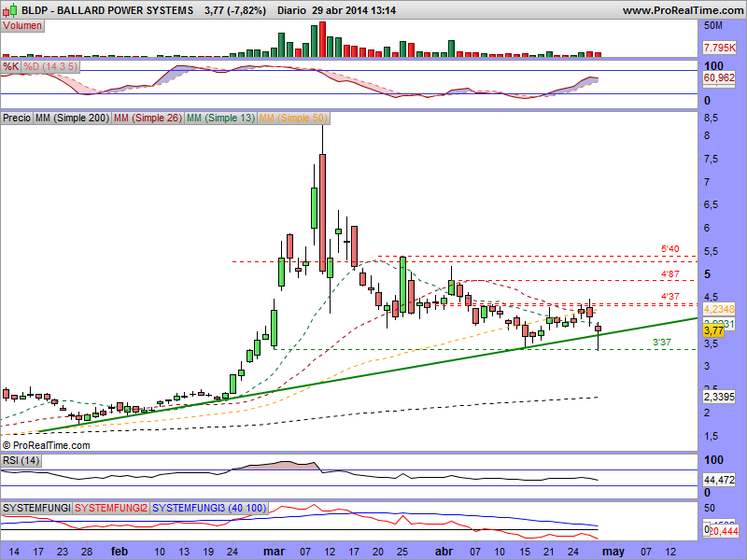
Task: Click the may month marker on date axis
Action: click(x=613, y=552)
